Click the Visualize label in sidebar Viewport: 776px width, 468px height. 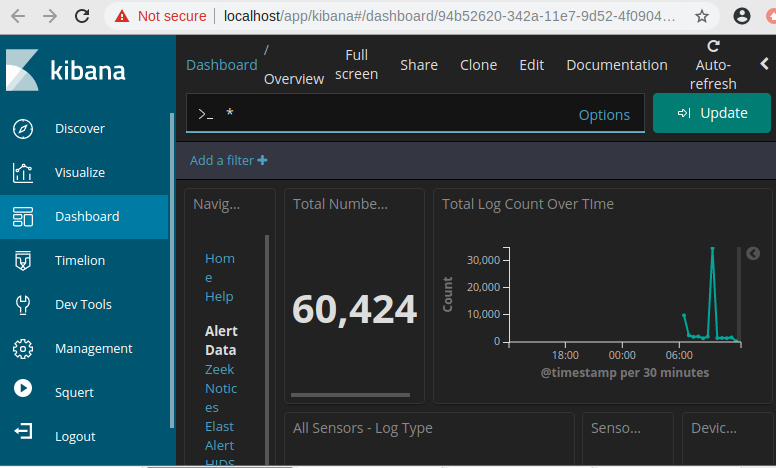click(80, 173)
